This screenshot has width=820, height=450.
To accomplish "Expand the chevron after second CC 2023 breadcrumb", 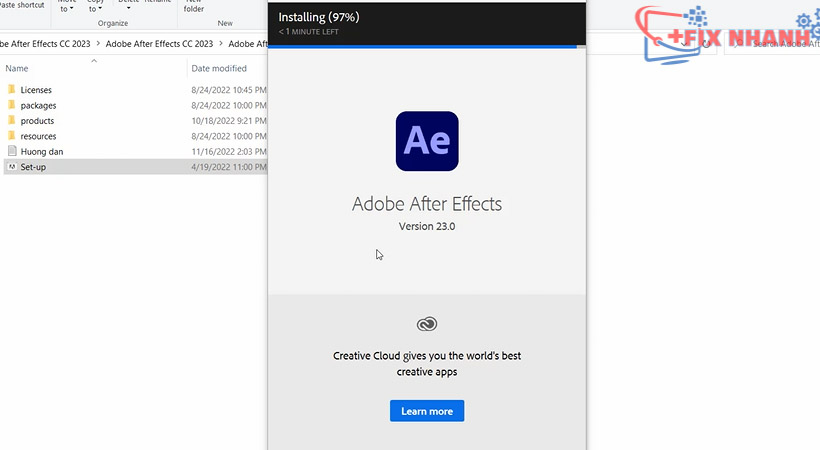I will [x=221, y=43].
